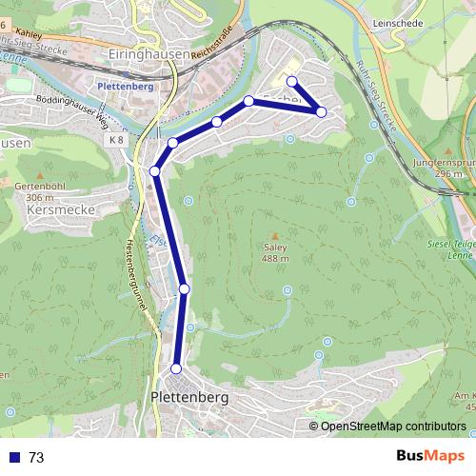
Task: Open the BusMaps logo link
Action: [x=430, y=456]
